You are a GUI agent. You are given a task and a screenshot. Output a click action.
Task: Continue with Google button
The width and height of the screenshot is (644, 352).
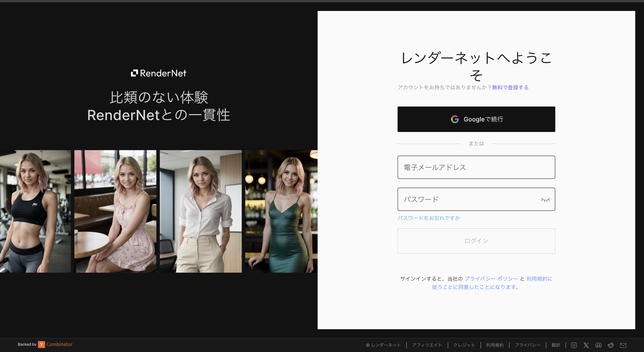476,119
